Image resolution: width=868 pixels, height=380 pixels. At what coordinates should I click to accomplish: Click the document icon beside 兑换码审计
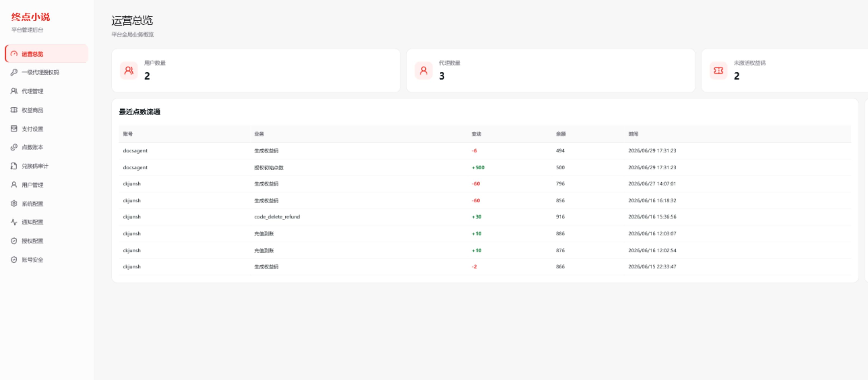pos(14,166)
